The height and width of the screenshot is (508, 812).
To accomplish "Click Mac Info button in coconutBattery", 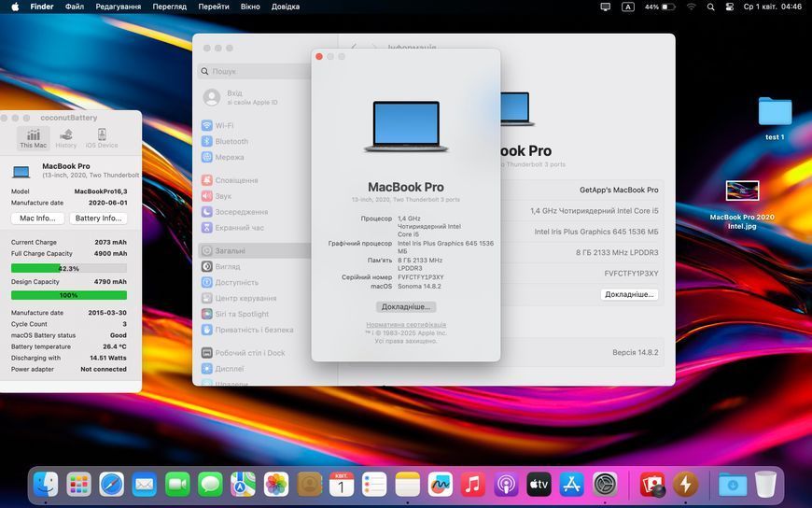I will [x=37, y=219].
